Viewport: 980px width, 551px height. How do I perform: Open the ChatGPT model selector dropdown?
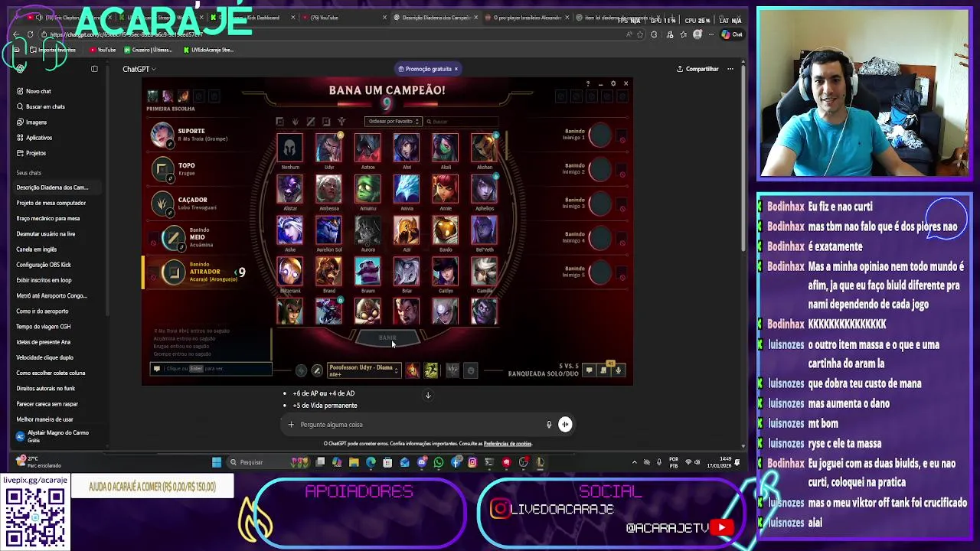pyautogui.click(x=139, y=69)
